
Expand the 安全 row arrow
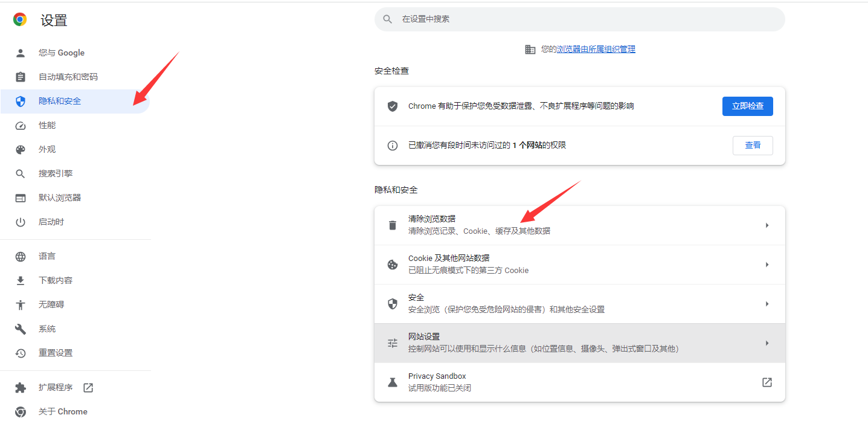point(767,304)
